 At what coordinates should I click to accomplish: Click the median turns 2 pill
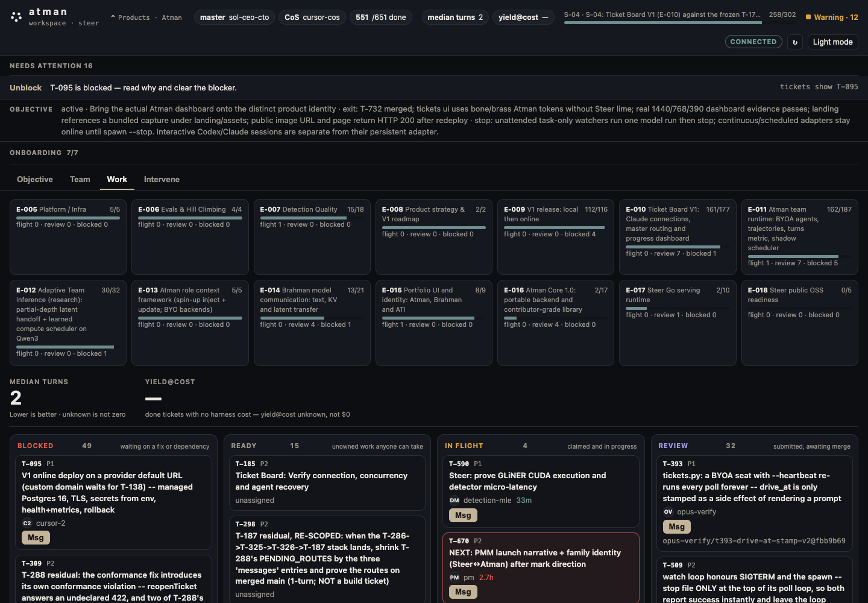pos(455,17)
